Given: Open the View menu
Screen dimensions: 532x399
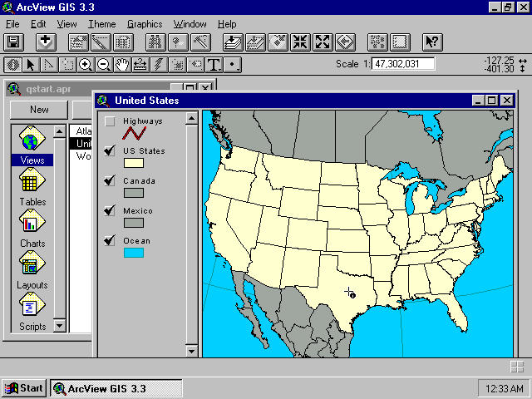Looking at the screenshot, I should [x=66, y=24].
